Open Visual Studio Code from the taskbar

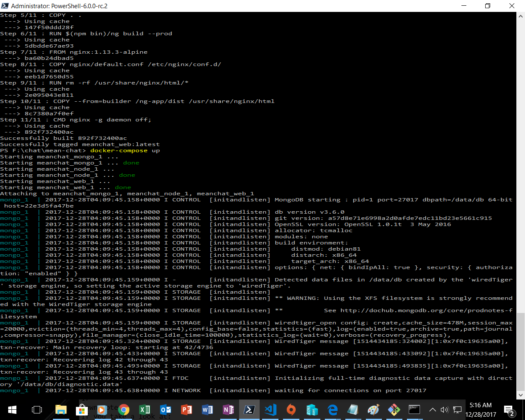(270, 410)
